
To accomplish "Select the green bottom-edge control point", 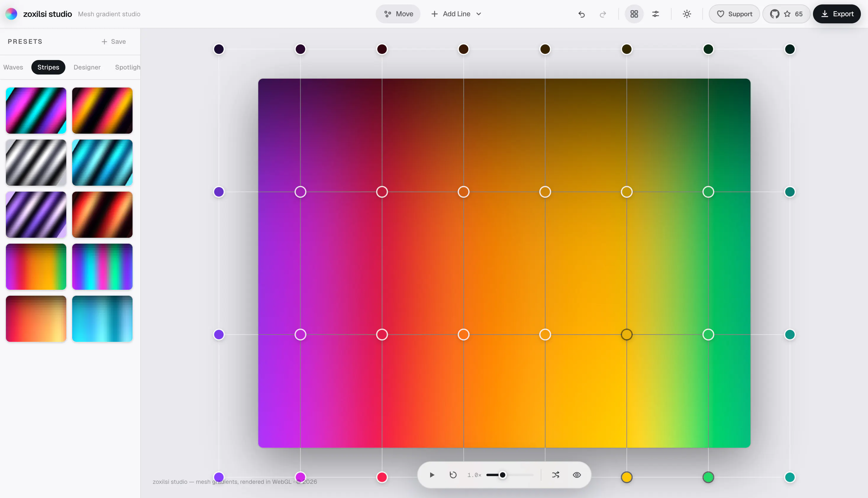I will (708, 477).
